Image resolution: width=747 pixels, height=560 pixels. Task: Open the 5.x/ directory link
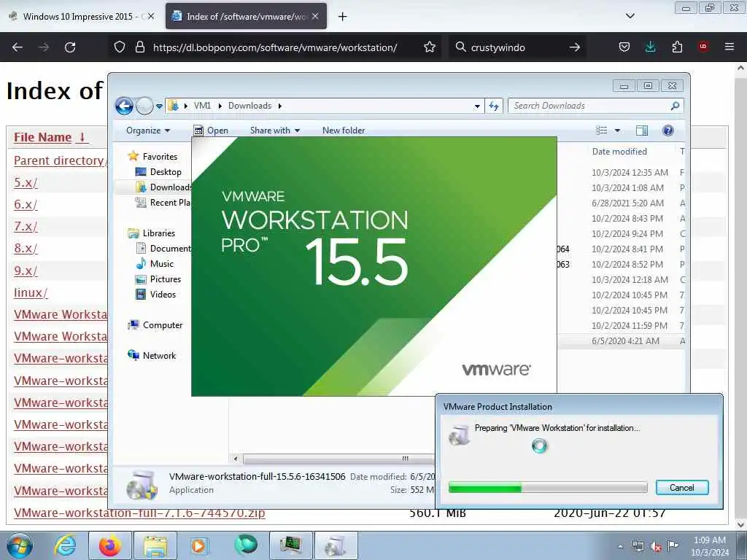[26, 182]
